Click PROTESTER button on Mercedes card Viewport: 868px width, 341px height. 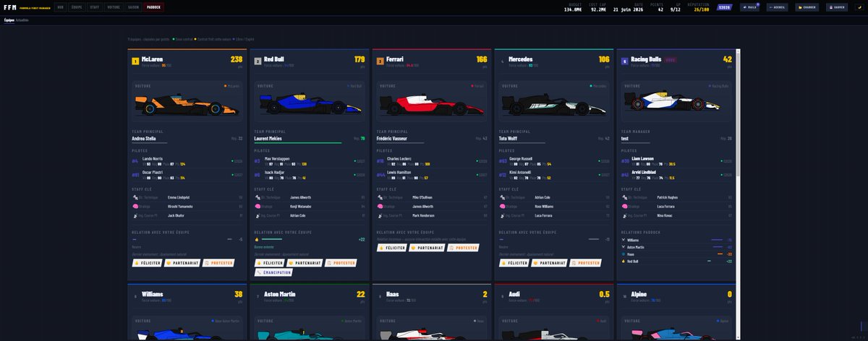point(586,263)
